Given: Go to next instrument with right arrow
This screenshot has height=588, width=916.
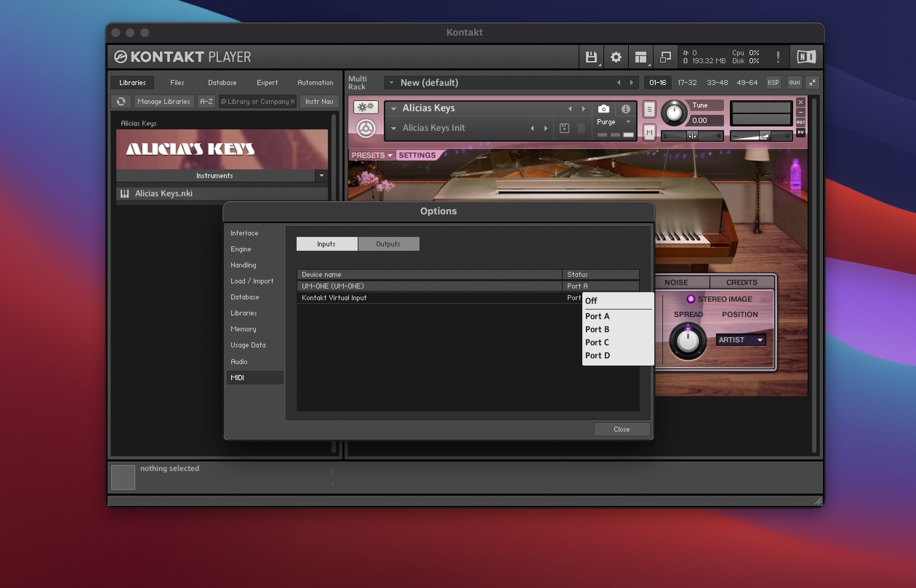Looking at the screenshot, I should coord(584,108).
